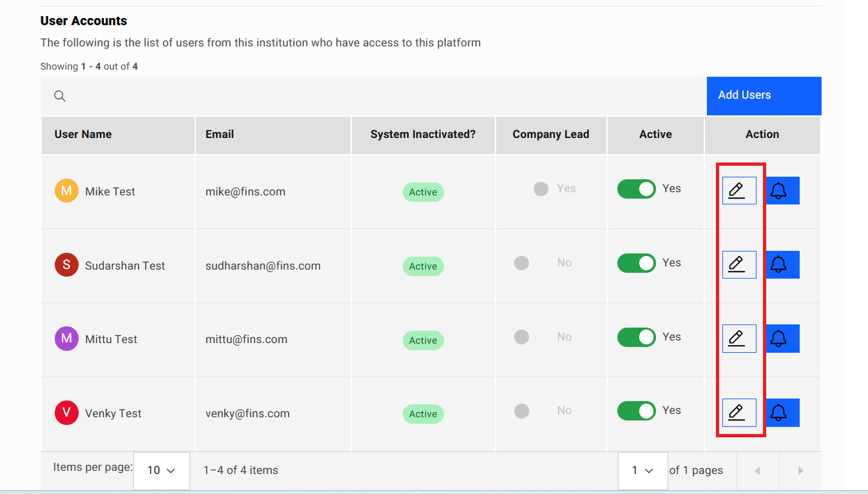Screen dimensions: 868x494
Task: Turn off Active switch for Venky Test
Action: [x=636, y=411]
